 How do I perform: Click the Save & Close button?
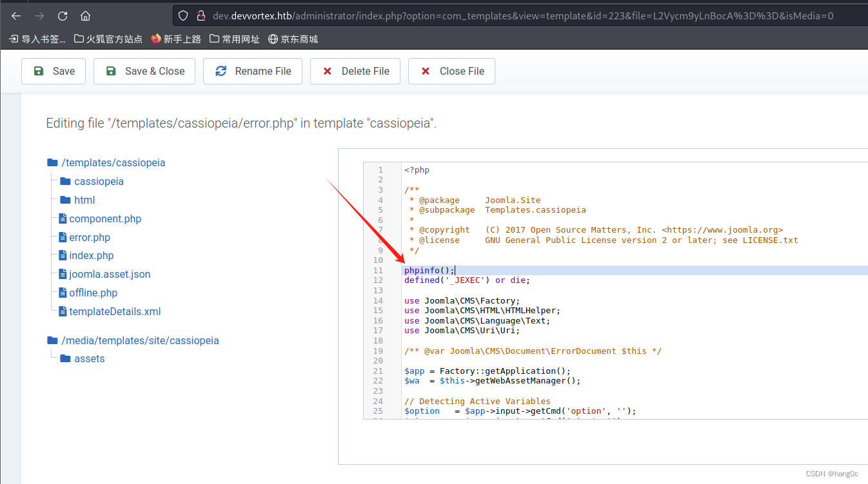(x=144, y=71)
